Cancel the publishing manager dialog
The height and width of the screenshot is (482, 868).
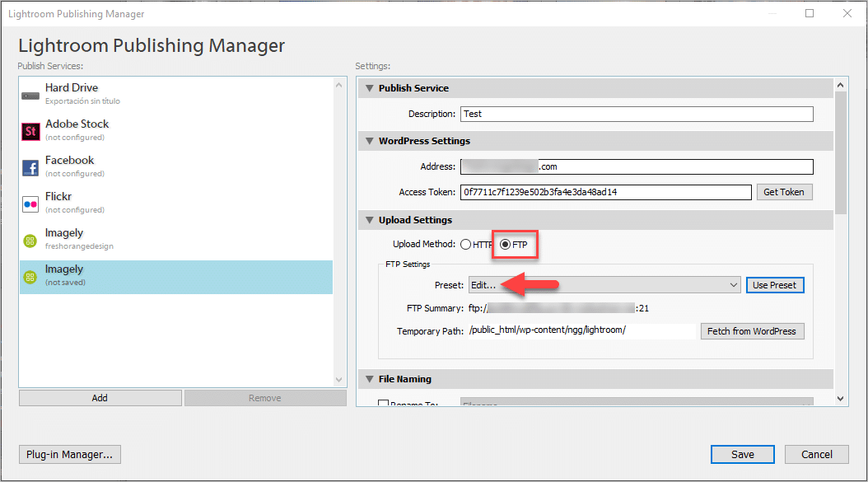pyautogui.click(x=816, y=454)
